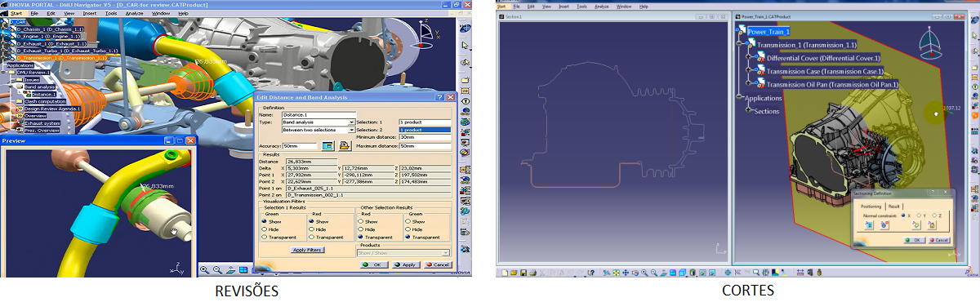
Task: Open the Insert menu in DMU Navigator window
Action: coord(89,13)
